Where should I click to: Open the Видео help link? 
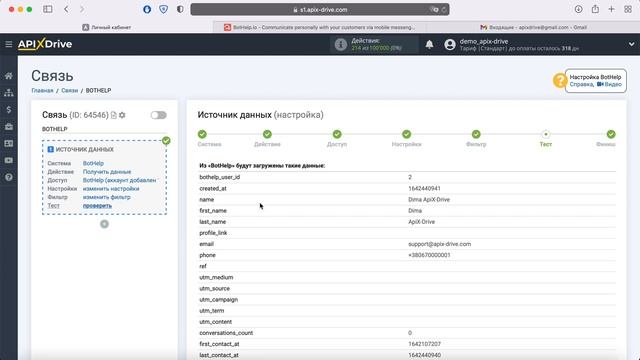tap(609, 84)
